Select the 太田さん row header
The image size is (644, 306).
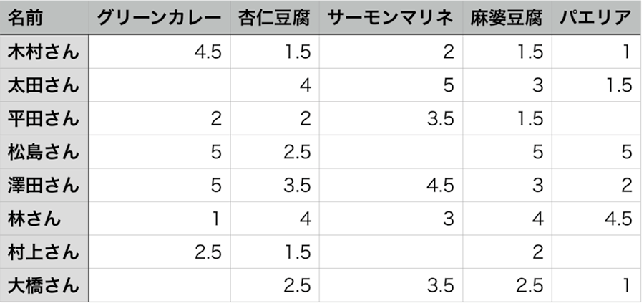click(44, 85)
